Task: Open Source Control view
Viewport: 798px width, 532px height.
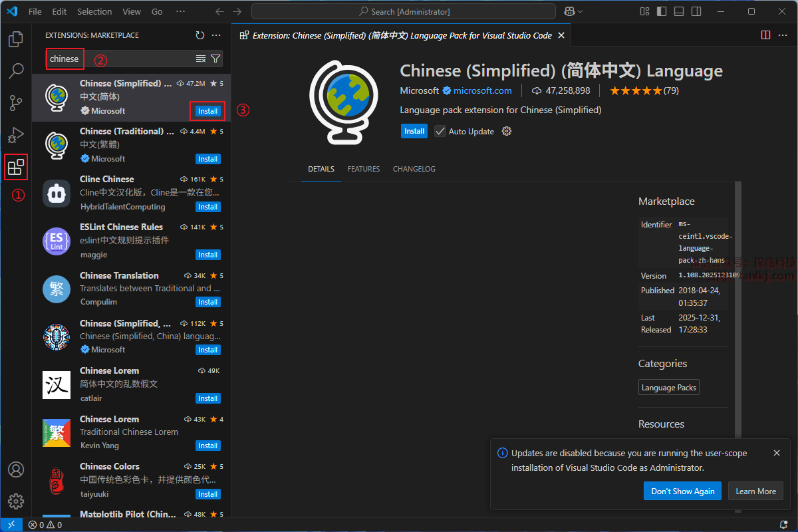Action: tap(16, 103)
